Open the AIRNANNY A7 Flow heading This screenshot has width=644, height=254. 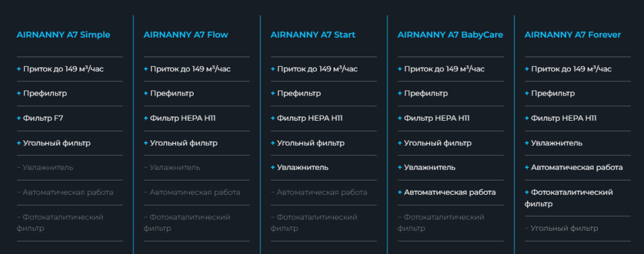[186, 35]
